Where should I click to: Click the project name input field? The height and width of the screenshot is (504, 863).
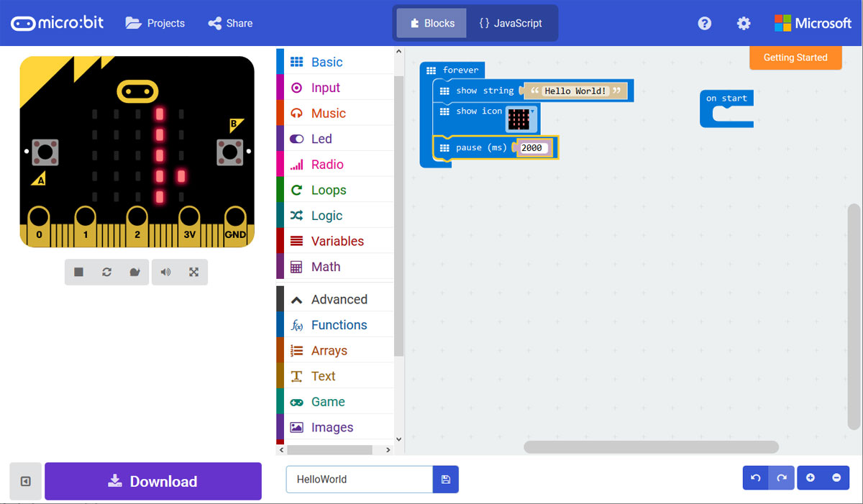pos(358,479)
